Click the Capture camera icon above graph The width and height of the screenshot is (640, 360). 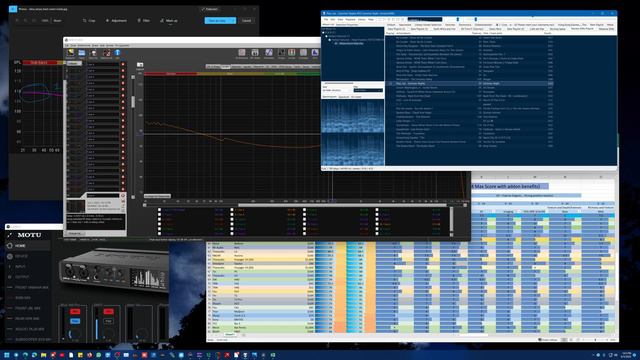coord(140,65)
